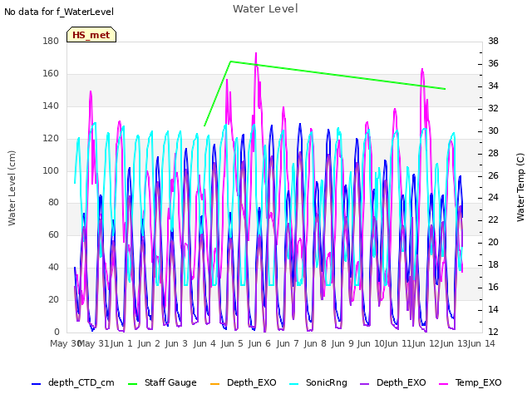Click the Jun 12 date label
532x399 pixels.
426,343
